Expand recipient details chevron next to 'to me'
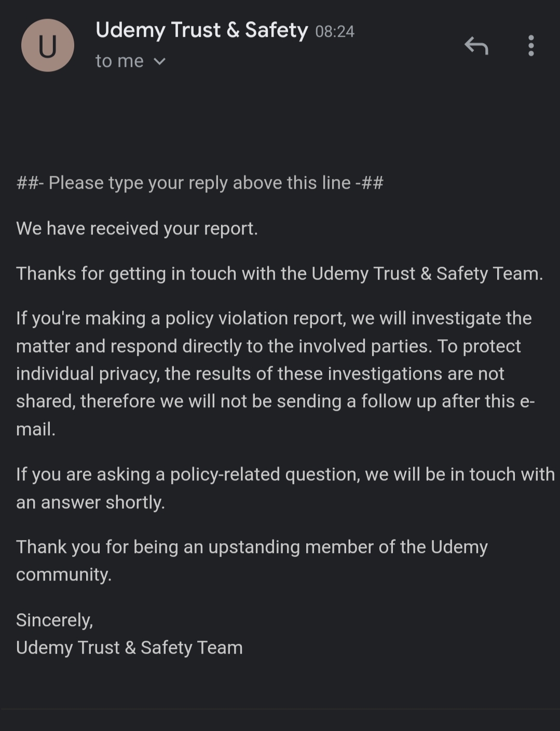560x731 pixels. coord(160,62)
